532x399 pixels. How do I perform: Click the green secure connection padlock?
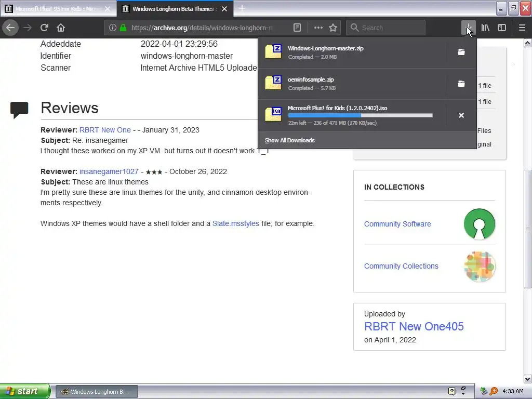[123, 28]
